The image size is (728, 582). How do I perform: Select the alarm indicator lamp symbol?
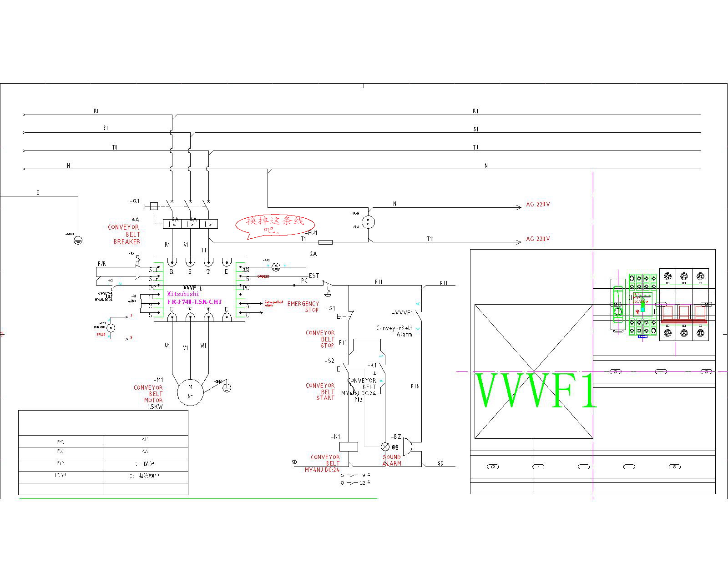pyautogui.click(x=385, y=447)
